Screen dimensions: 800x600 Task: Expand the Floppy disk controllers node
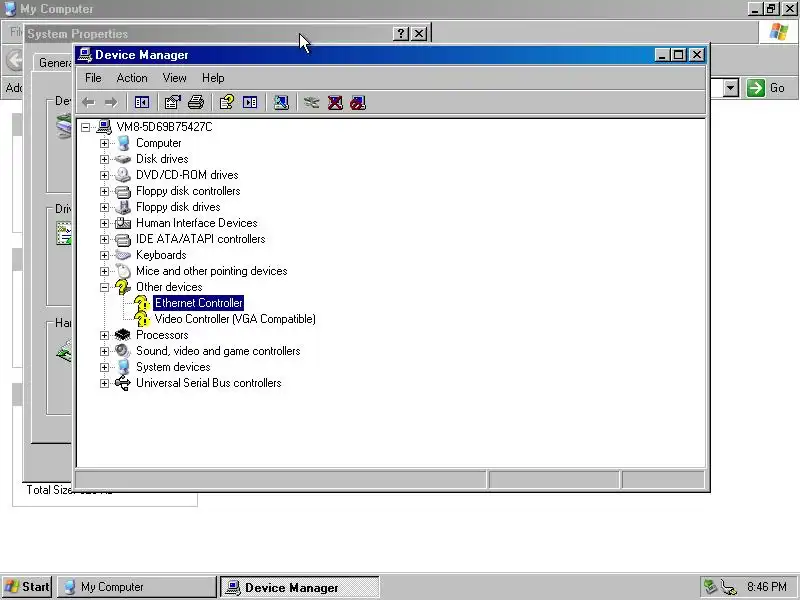pyautogui.click(x=104, y=191)
